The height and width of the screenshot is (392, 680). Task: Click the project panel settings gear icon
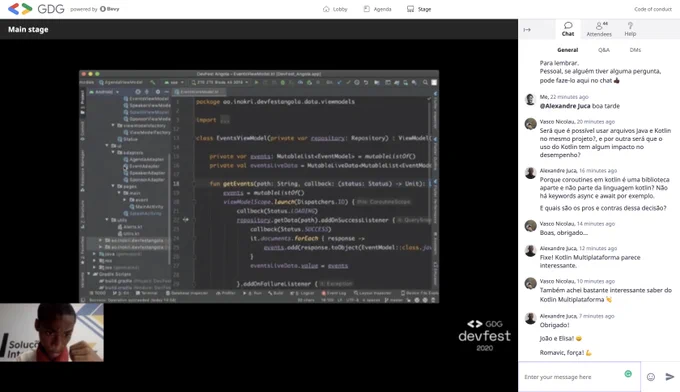[157, 92]
